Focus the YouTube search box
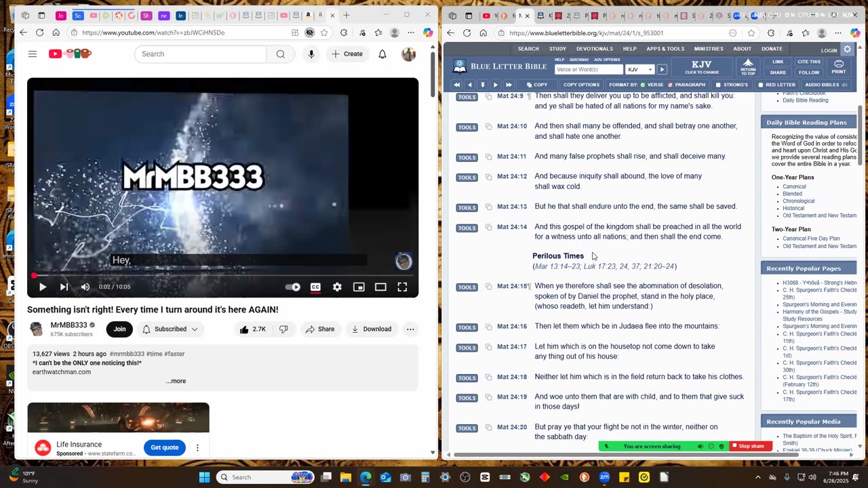868x488 pixels. point(201,54)
